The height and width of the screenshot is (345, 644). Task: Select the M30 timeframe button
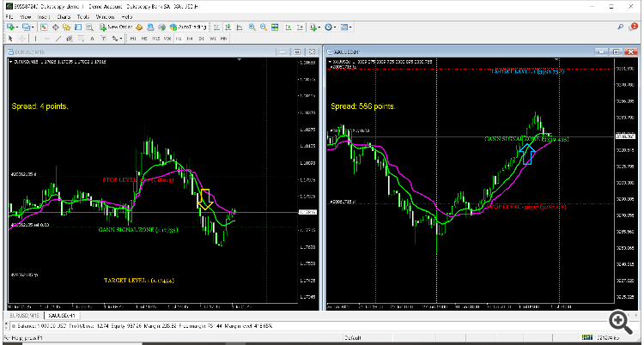click(x=167, y=39)
